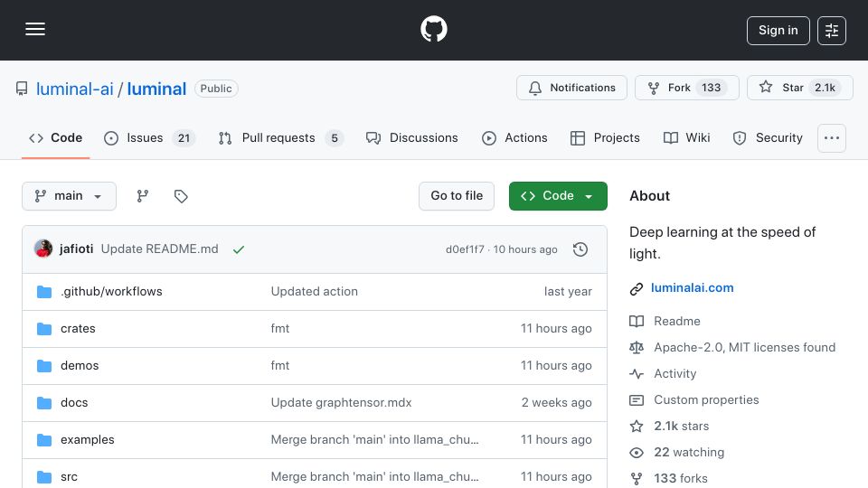Click the Go to file button

pyautogui.click(x=457, y=196)
